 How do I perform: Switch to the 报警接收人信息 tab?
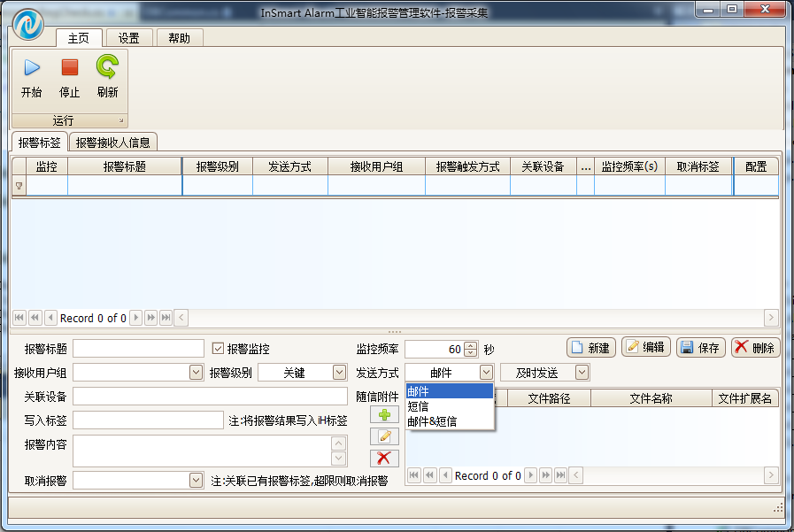(x=113, y=143)
